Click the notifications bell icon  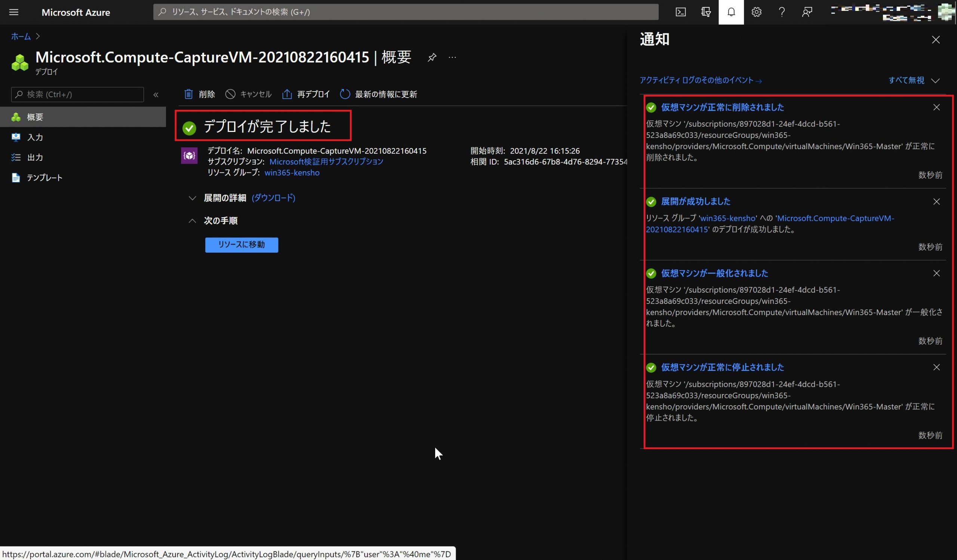click(731, 12)
